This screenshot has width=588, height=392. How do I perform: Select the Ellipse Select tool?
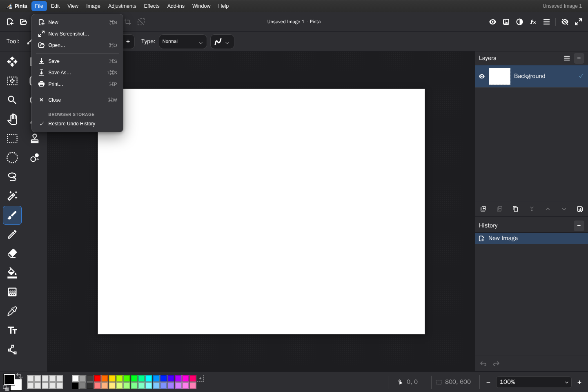12,158
